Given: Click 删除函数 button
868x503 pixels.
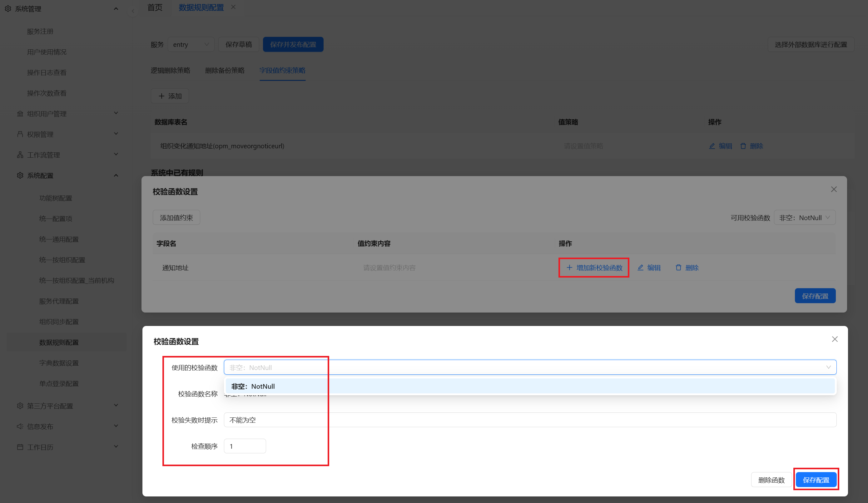Looking at the screenshot, I should 771,480.
